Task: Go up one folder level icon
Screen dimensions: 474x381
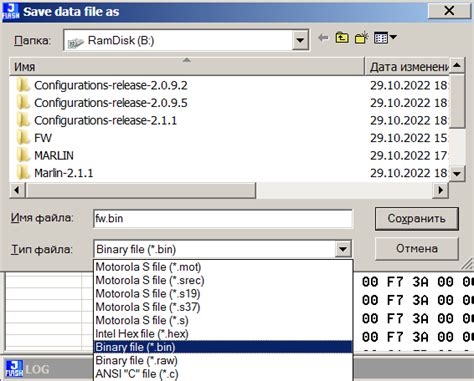Action: (x=342, y=38)
